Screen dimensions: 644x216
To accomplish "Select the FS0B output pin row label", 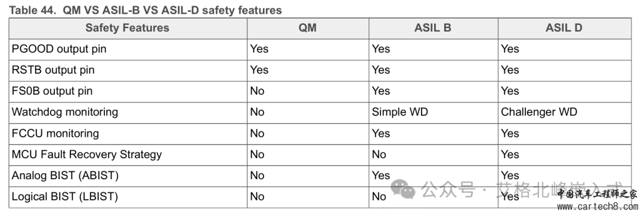I will click(52, 91).
